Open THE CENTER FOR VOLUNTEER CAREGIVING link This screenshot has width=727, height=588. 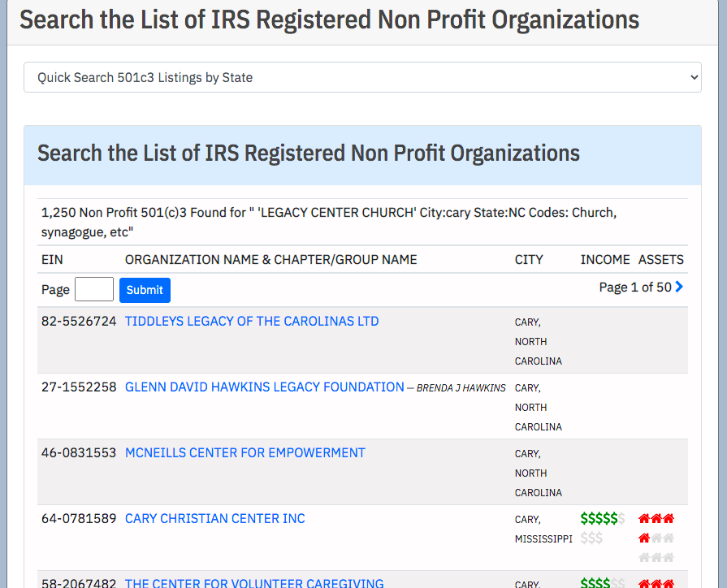(254, 582)
